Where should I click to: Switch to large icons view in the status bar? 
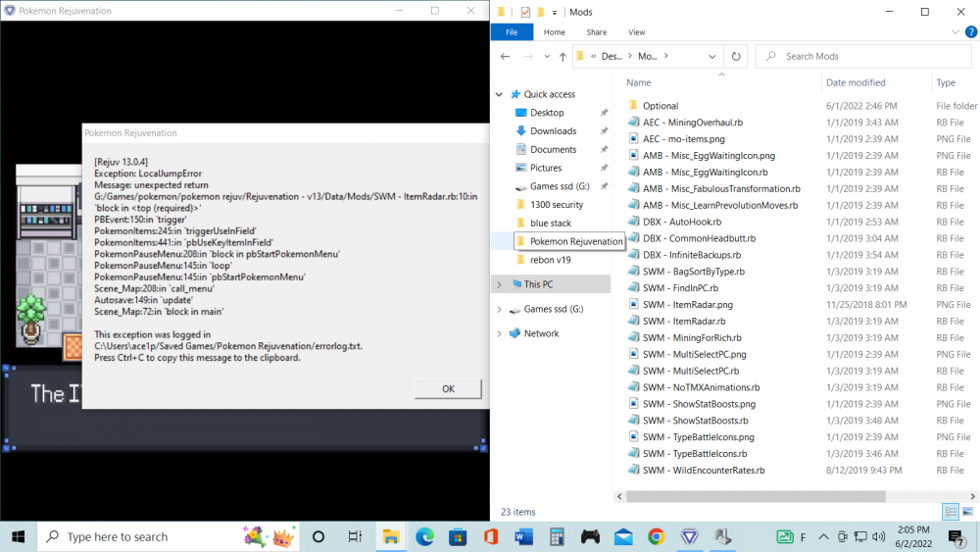(968, 512)
